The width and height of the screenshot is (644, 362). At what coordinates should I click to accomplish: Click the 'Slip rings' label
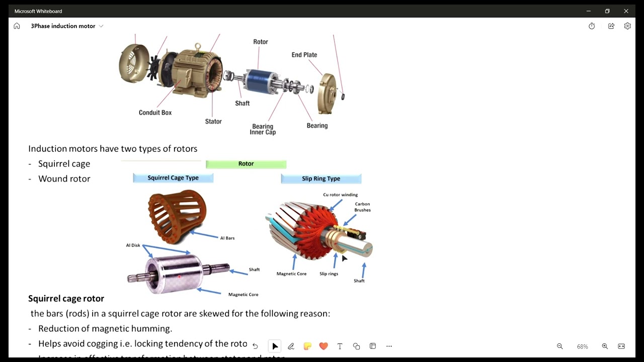329,274
